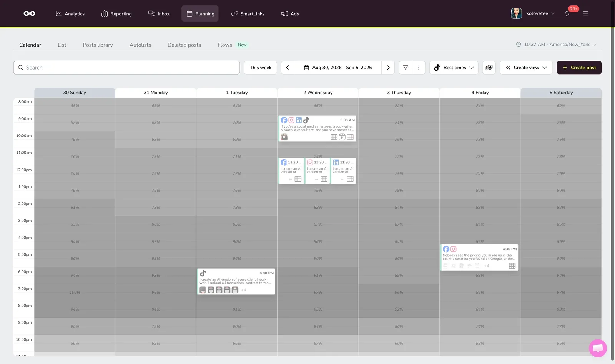Screen dimensions: 615x364
Task: Click Facebook icon on 4:36 PM post
Action: click(x=446, y=249)
